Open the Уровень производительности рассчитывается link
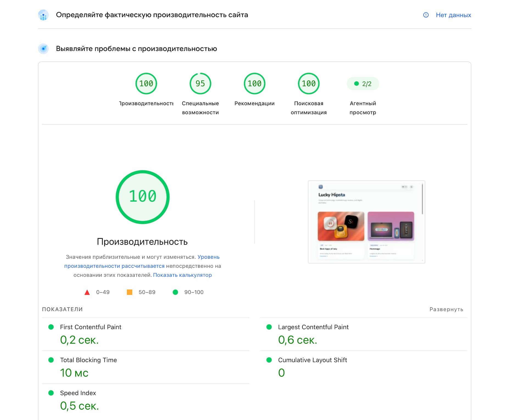 [142, 262]
